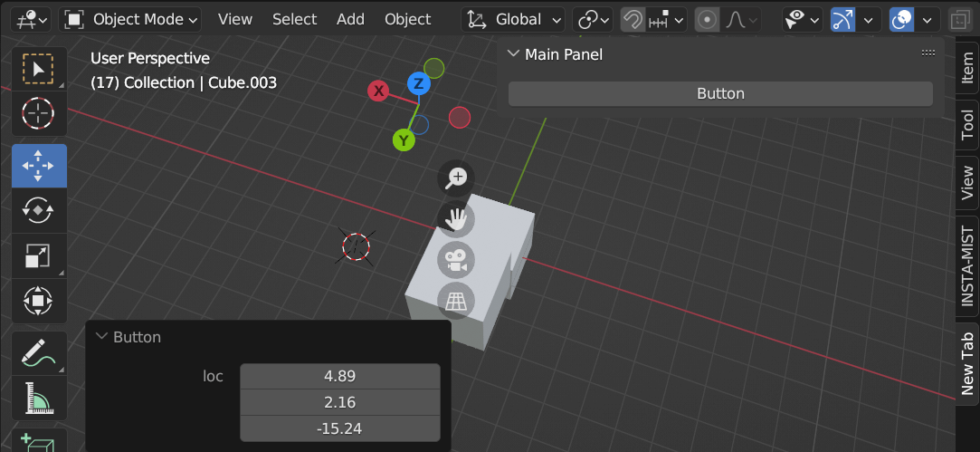
Task: Toggle proportional editing
Action: pos(708,19)
